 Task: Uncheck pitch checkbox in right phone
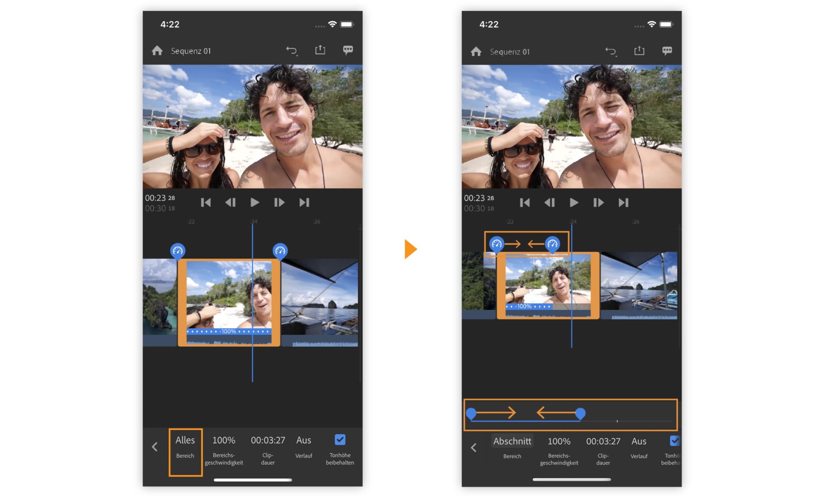pyautogui.click(x=674, y=441)
